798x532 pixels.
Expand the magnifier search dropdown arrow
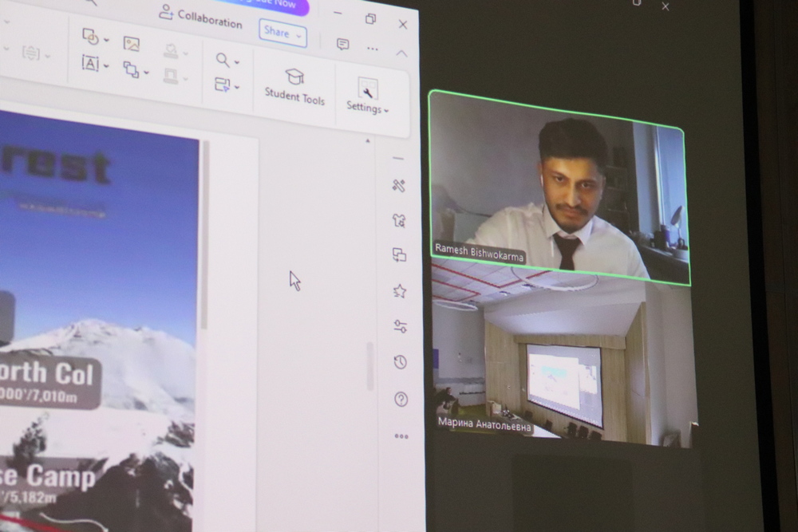237,62
